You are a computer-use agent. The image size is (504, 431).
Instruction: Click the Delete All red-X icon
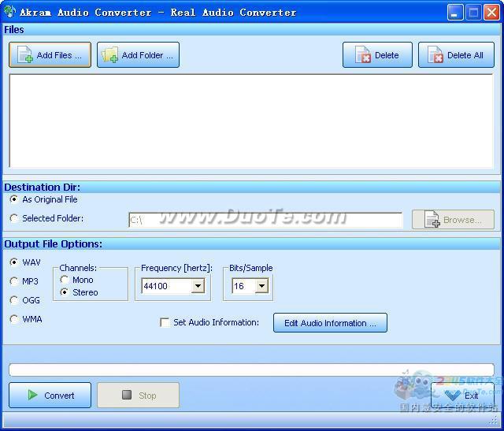pyautogui.click(x=435, y=54)
